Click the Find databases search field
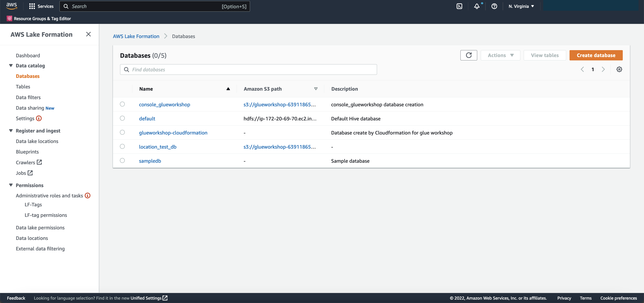Image resolution: width=644 pixels, height=303 pixels. pyautogui.click(x=248, y=69)
